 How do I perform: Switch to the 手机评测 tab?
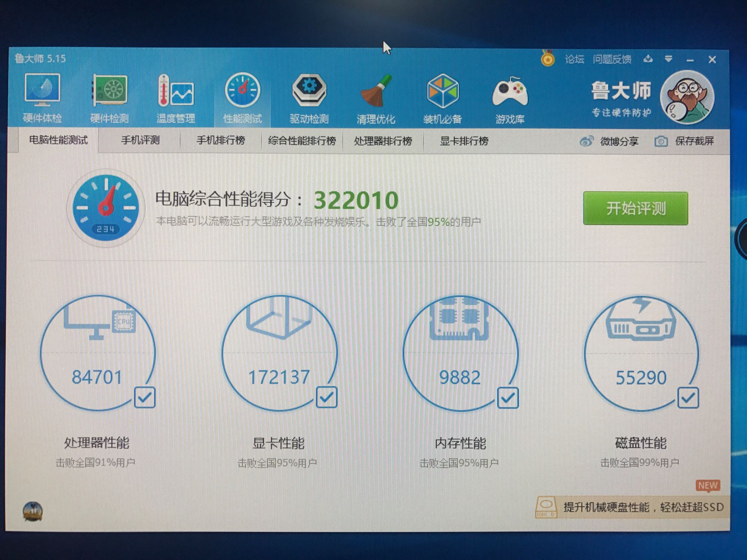[140, 140]
